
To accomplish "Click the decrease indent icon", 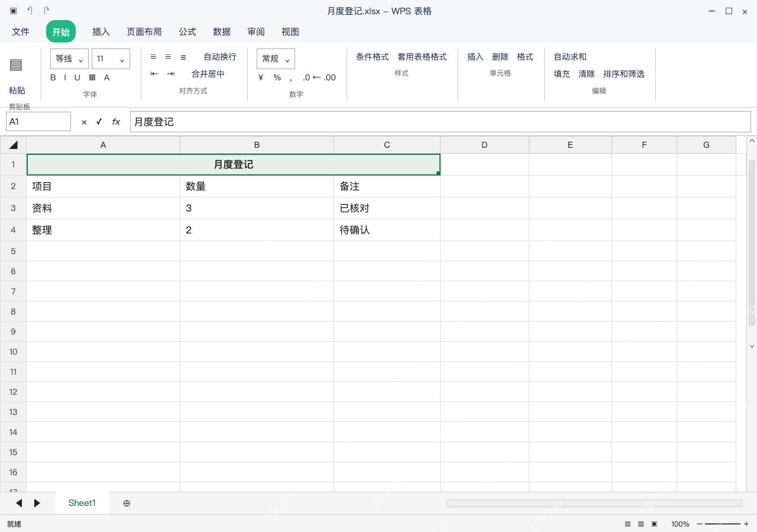I will point(154,74).
